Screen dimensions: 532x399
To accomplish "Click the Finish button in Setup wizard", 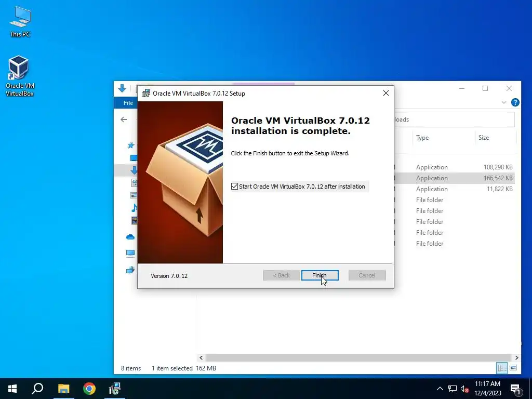I will pos(320,275).
